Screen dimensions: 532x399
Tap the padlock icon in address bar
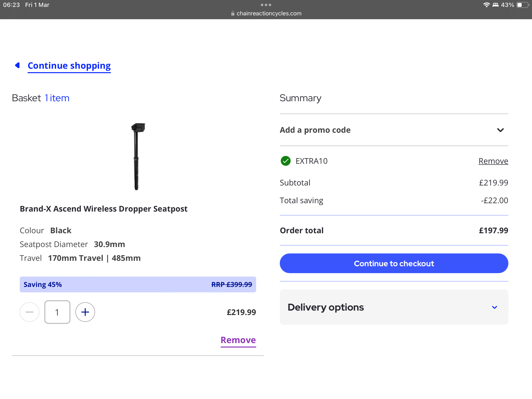[233, 13]
